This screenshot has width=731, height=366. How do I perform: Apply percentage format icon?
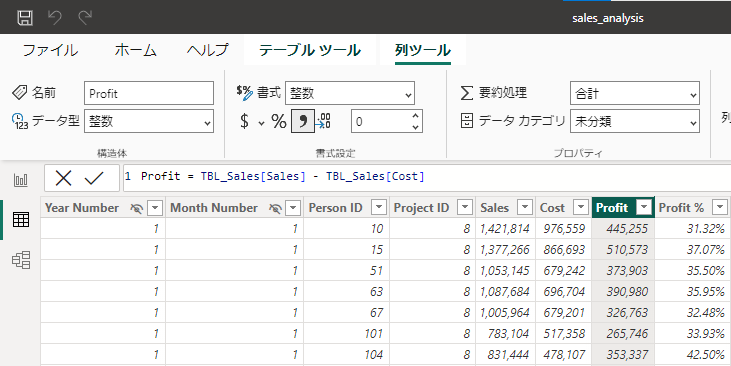(x=279, y=121)
